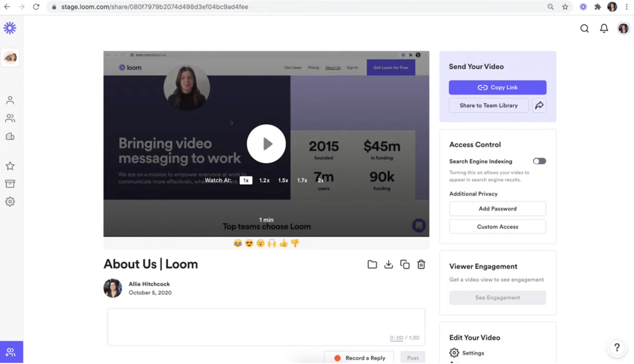Open the account avatar below the browser toolbar
Image resolution: width=634 pixels, height=364 pixels.
(623, 29)
